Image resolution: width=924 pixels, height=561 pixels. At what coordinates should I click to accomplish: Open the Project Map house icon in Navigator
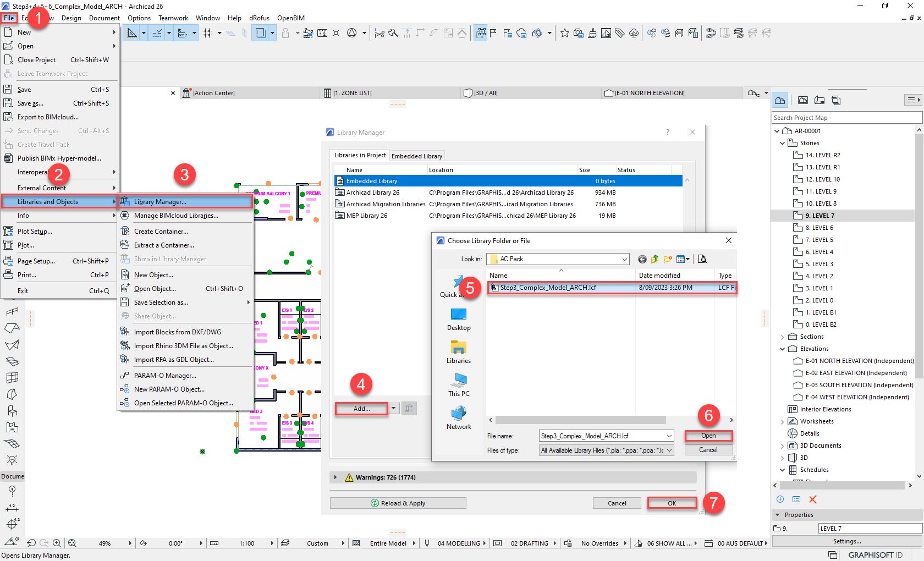pyautogui.click(x=780, y=100)
